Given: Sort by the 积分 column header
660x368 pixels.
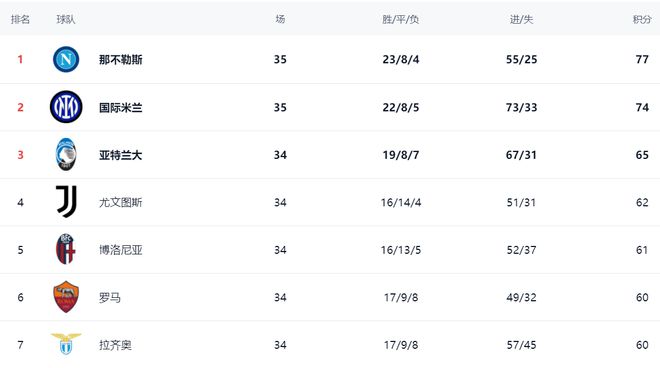Looking at the screenshot, I should (642, 19).
